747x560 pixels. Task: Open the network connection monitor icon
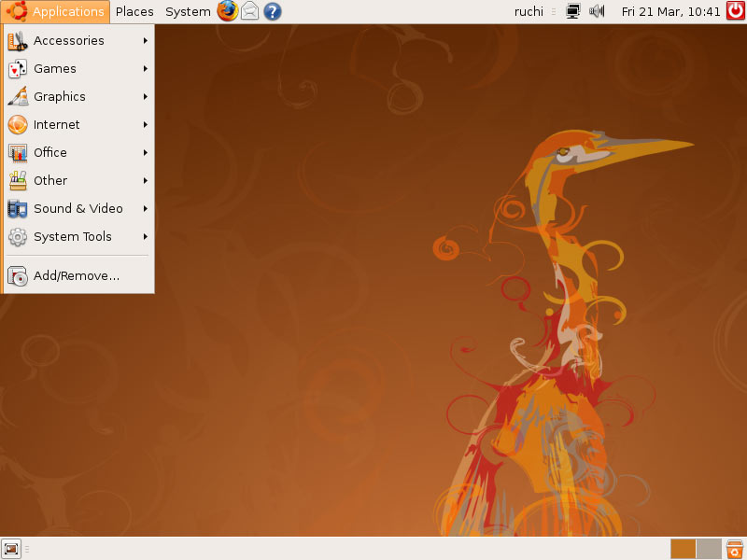pos(573,11)
